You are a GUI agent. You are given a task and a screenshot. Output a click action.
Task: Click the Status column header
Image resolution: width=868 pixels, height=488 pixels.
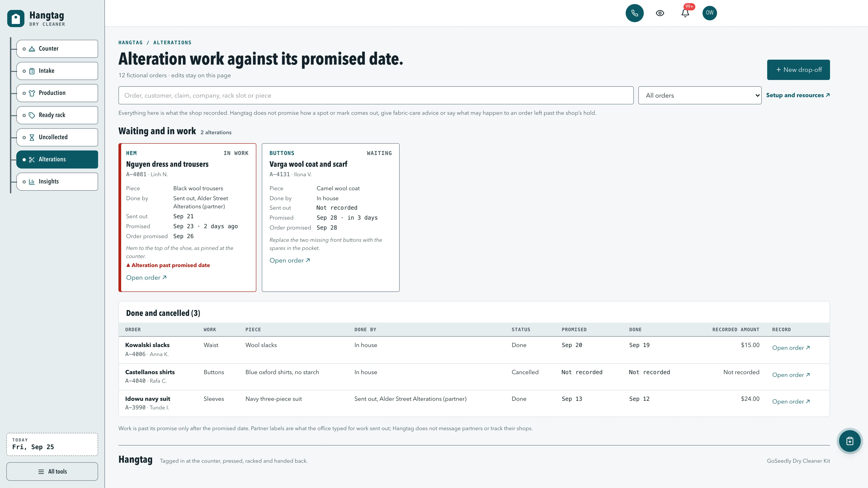pos(521,330)
